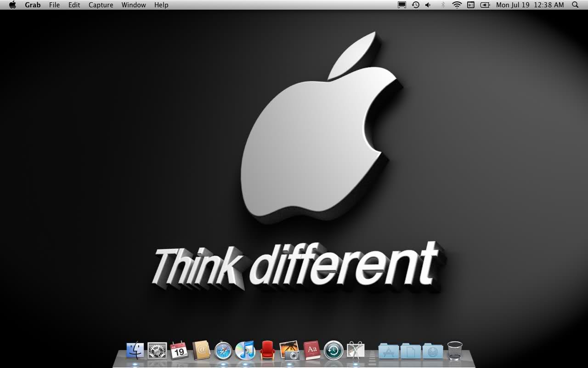588x368 pixels.
Task: Open the Grab application menu
Action: pos(33,5)
